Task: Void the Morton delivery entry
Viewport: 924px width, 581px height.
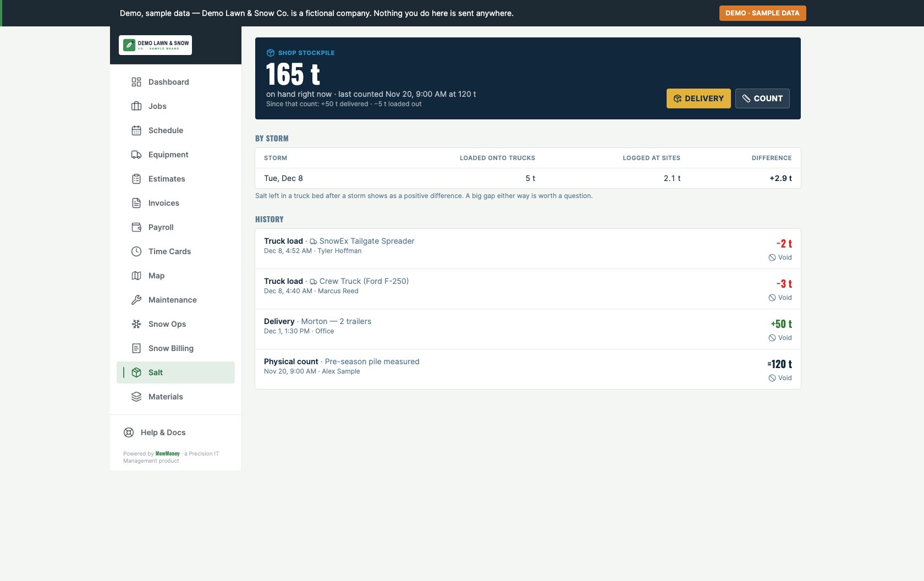Action: (780, 338)
